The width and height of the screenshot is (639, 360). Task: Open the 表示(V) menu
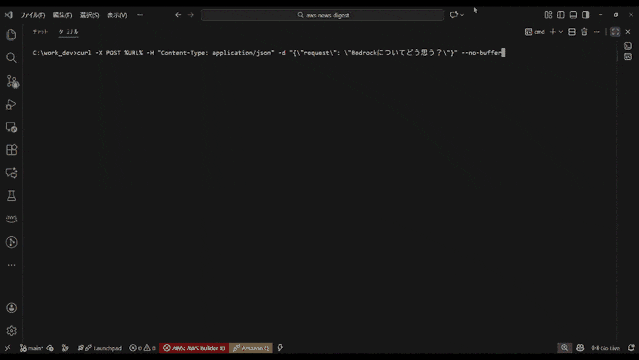click(x=117, y=15)
